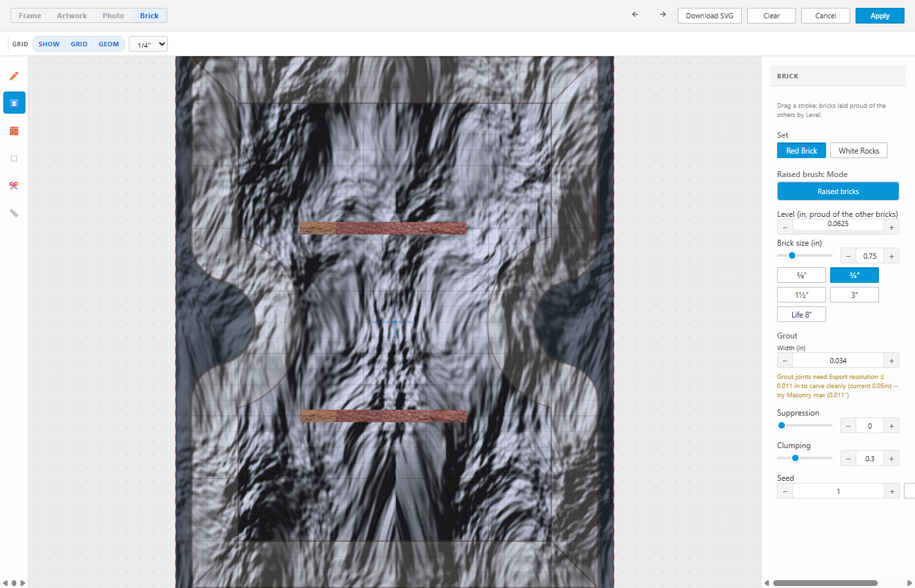Select the brick wall tool

[14, 131]
